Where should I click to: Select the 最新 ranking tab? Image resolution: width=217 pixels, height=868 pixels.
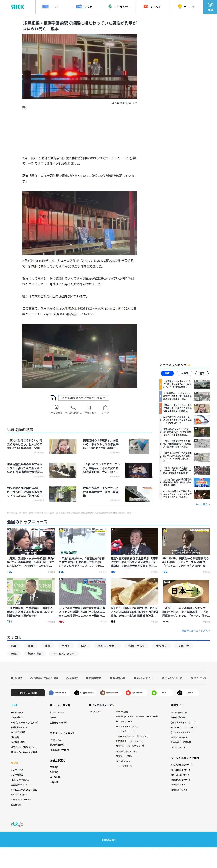click(167, 373)
